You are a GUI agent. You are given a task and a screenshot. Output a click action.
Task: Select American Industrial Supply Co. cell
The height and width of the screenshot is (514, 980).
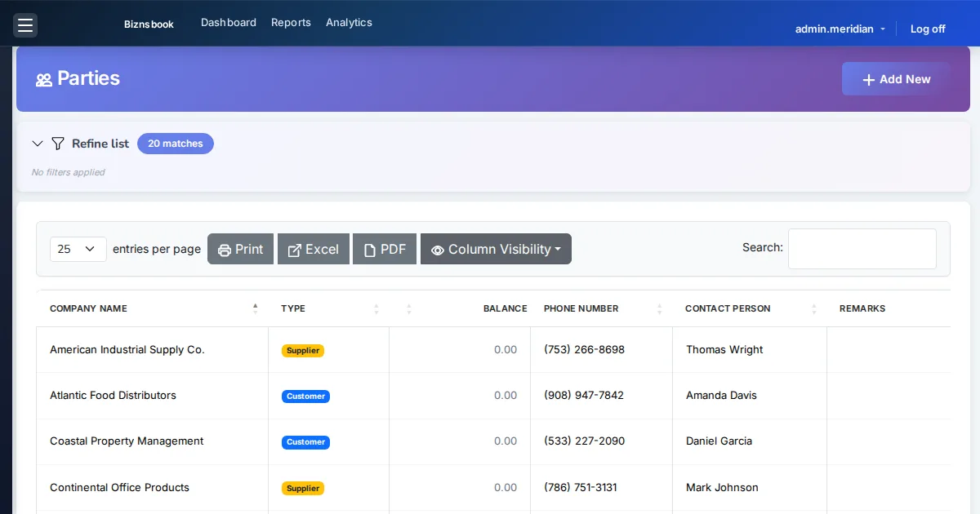pyautogui.click(x=153, y=350)
